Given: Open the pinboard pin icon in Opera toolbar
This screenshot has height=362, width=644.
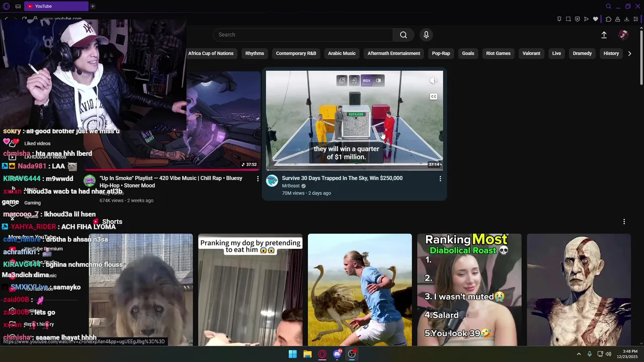Looking at the screenshot, I should [x=559, y=19].
